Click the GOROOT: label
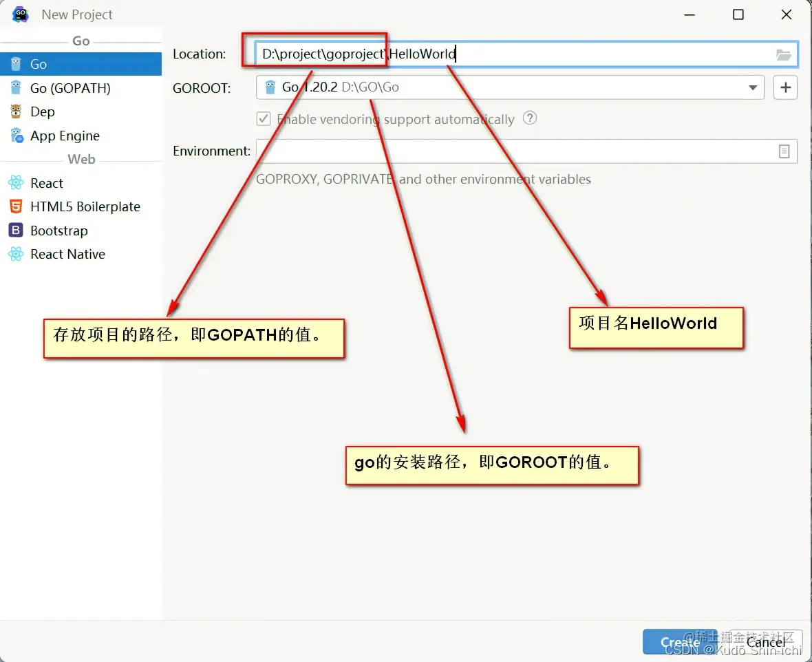Image resolution: width=812 pixels, height=662 pixels. click(x=202, y=88)
